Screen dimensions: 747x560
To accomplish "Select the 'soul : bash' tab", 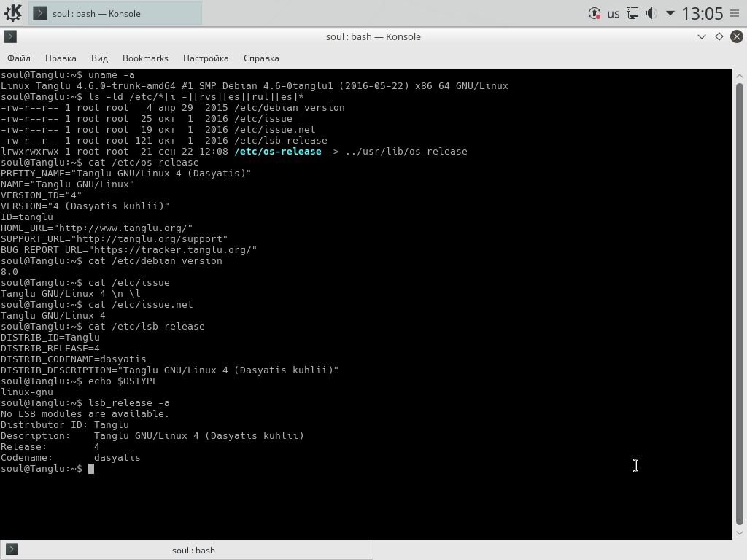I will pyautogui.click(x=187, y=550).
